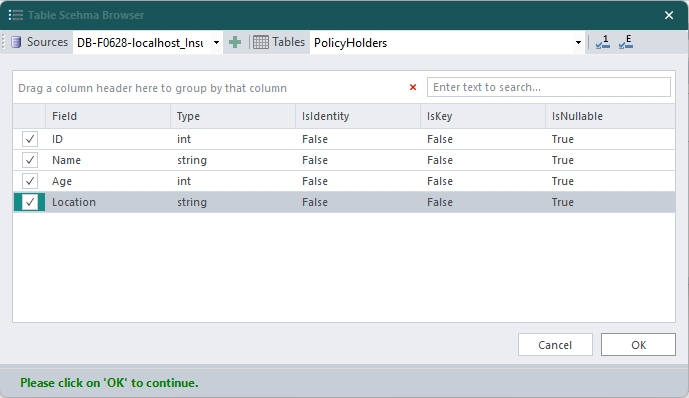The image size is (689, 398).
Task: Sort by the Type column header
Action: click(233, 116)
